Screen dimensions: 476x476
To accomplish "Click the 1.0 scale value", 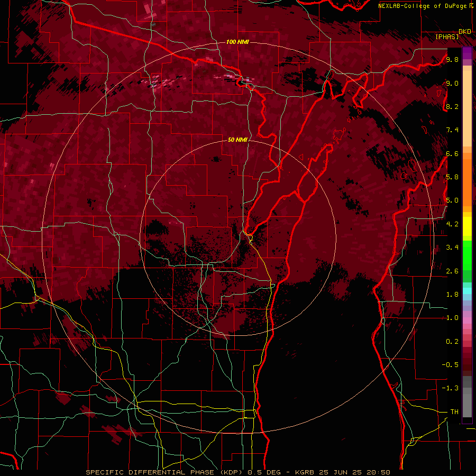I will coord(452,318).
